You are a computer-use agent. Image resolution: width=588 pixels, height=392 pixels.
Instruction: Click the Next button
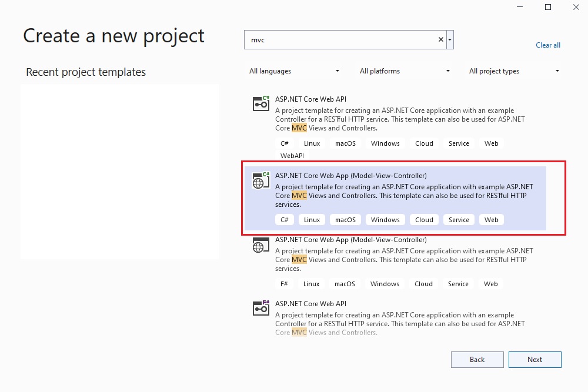534,360
